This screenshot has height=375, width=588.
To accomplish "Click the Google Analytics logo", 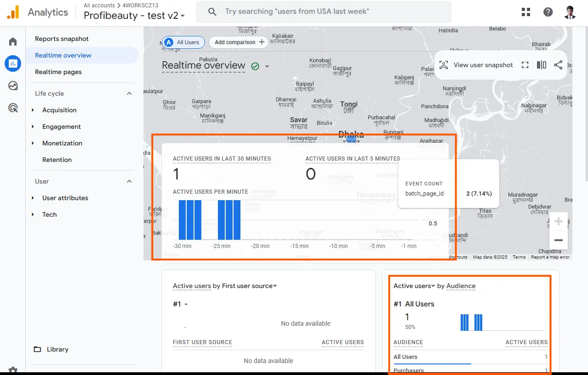I will (x=13, y=12).
